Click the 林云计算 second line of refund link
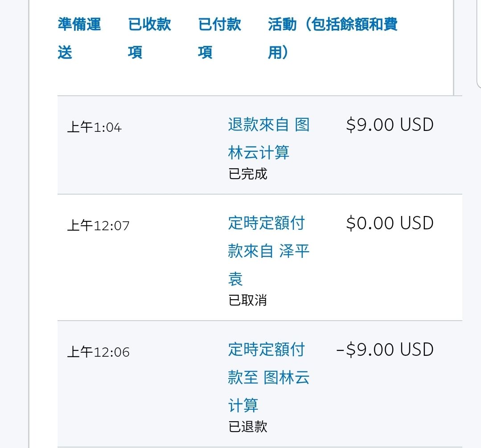 (259, 153)
